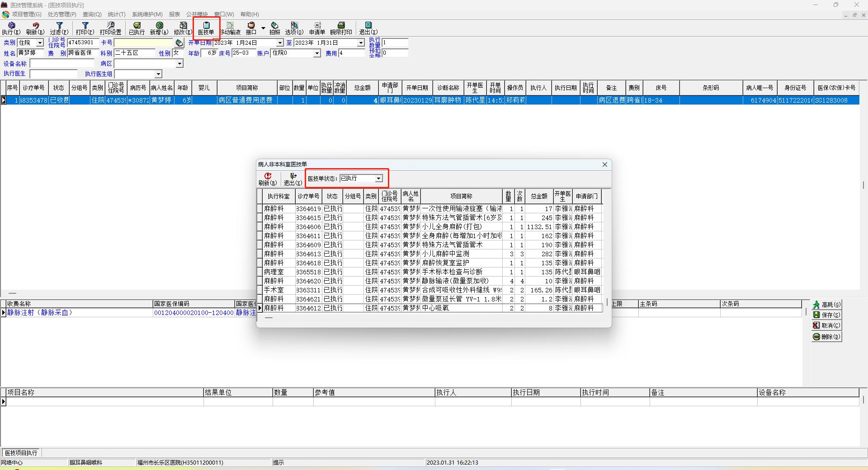Click the 刷新(R) icon in the main toolbar
This screenshot has width=868, height=470.
pyautogui.click(x=35, y=28)
